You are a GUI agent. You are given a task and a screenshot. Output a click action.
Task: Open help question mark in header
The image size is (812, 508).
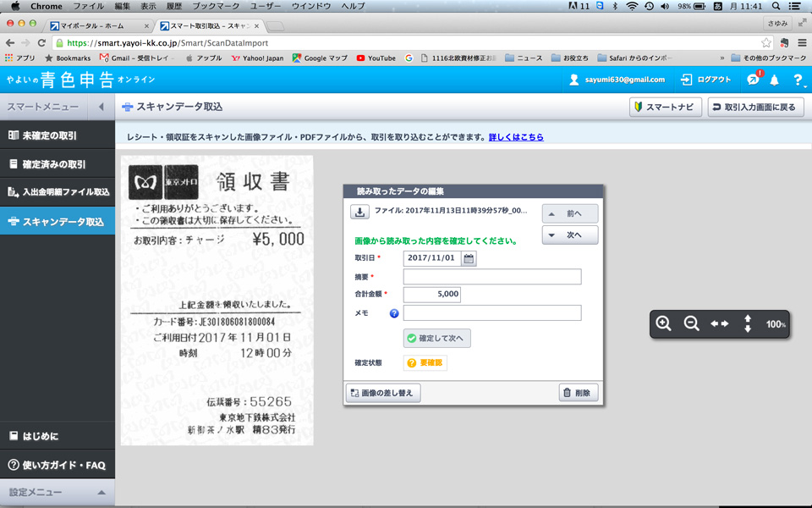[x=798, y=80]
